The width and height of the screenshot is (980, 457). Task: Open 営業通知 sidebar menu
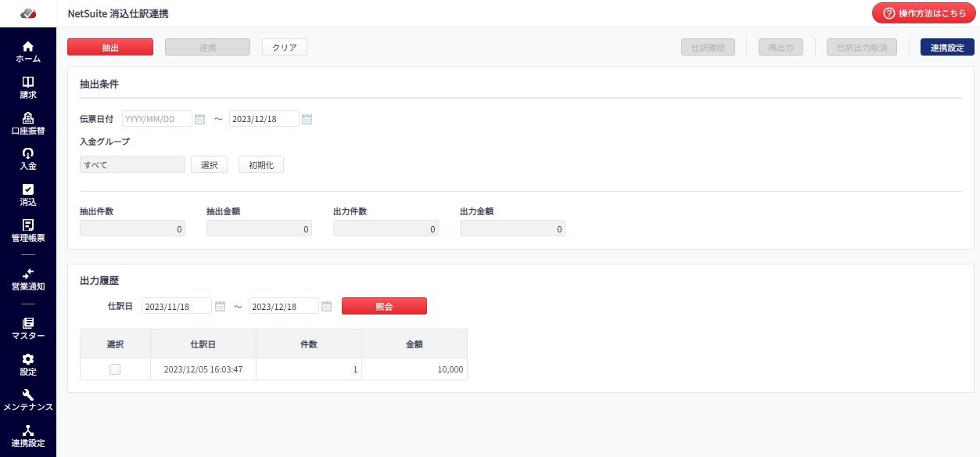tap(28, 279)
